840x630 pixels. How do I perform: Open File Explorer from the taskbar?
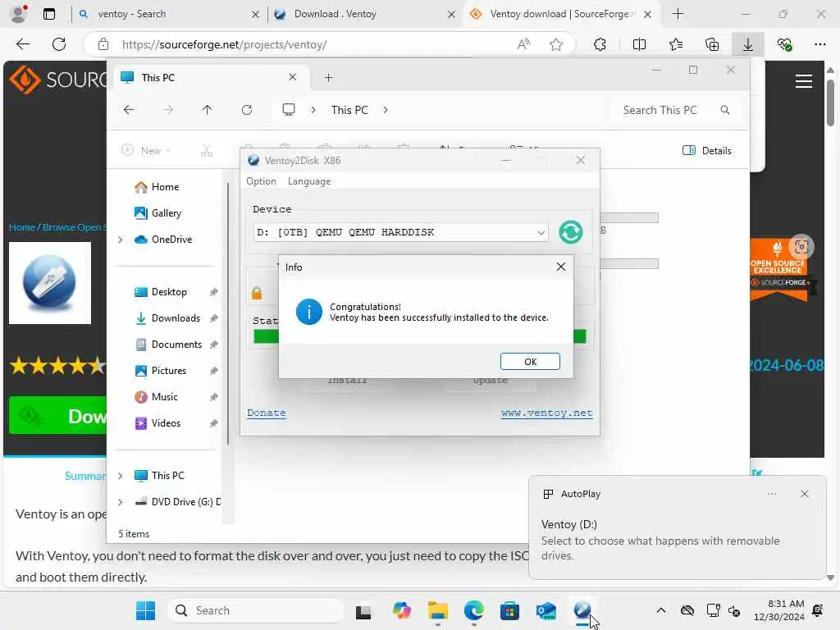point(438,610)
